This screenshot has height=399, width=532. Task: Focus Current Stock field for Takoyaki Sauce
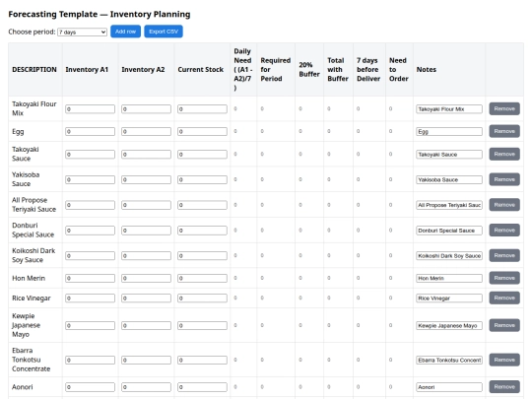[x=202, y=154]
